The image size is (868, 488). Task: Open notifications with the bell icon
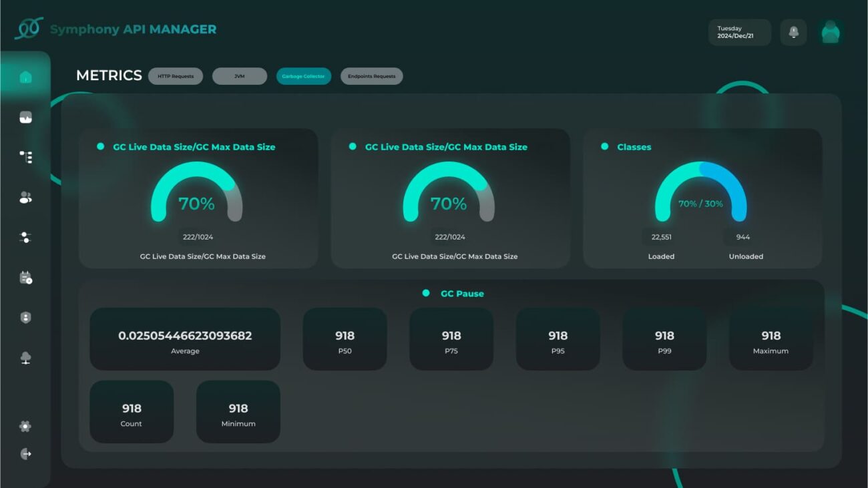[793, 32]
